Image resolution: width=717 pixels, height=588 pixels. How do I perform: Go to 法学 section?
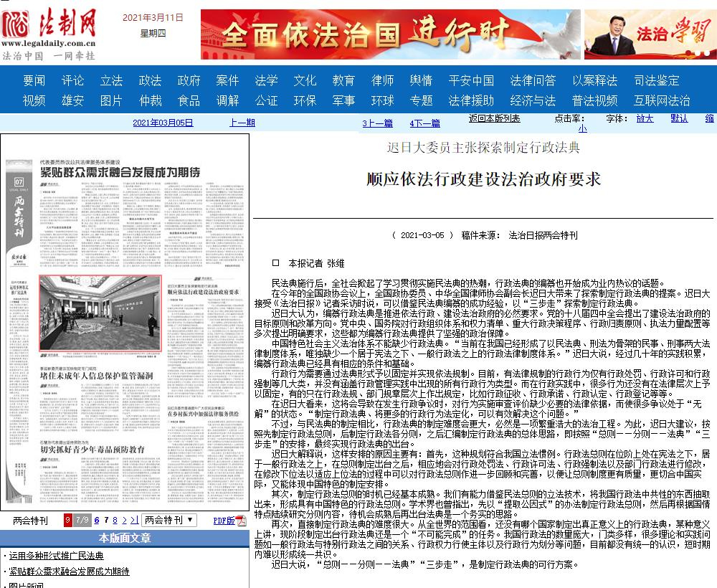266,80
